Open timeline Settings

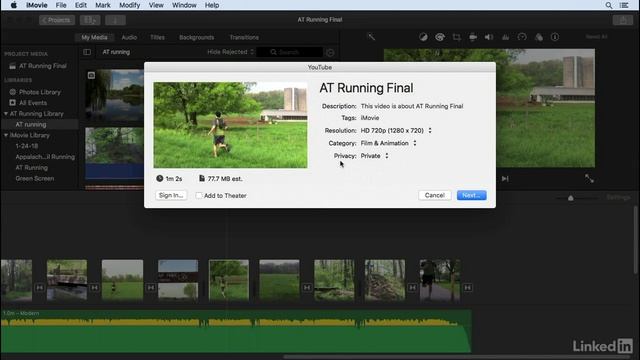(x=618, y=198)
